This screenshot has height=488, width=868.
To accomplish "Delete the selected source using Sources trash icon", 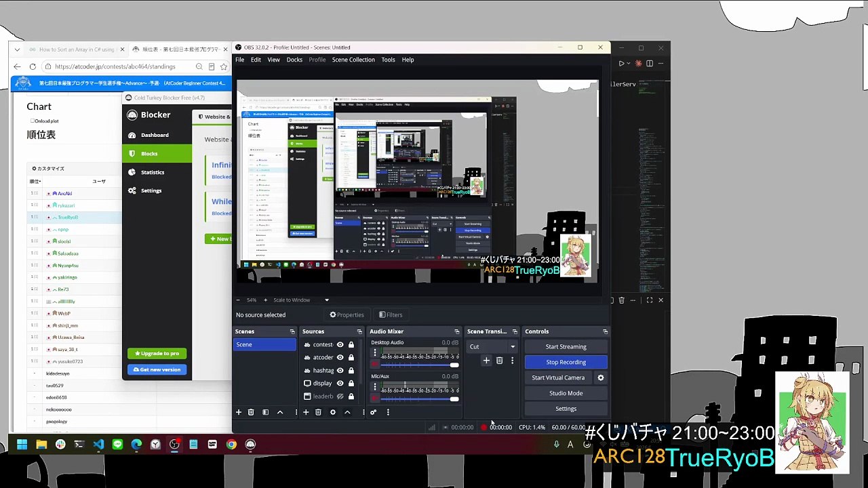I will [x=319, y=412].
